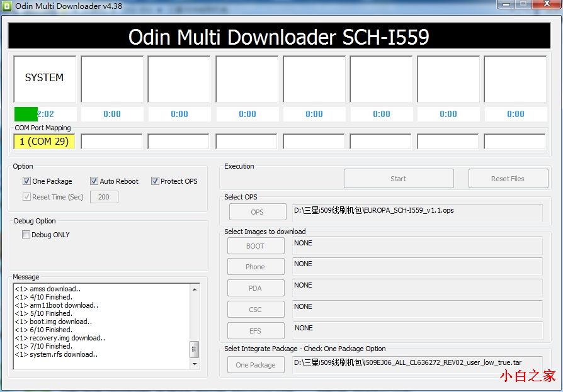Viewport: 563px width, 392px height.
Task: Toggle the Auto Reboot checkbox
Action: pos(94,181)
